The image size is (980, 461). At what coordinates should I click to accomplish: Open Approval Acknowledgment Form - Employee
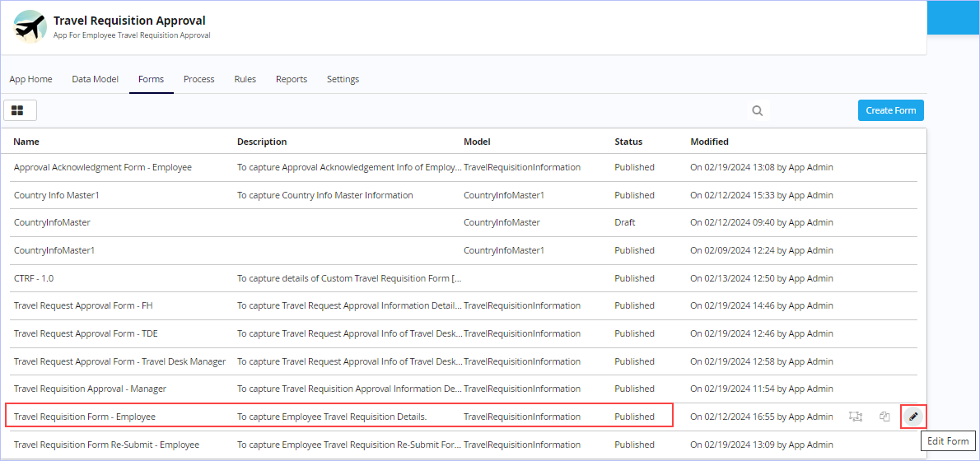[x=102, y=167]
